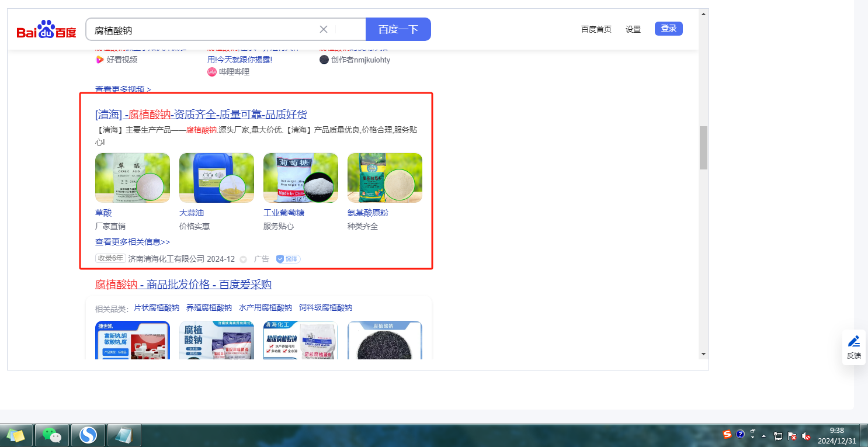This screenshot has height=447, width=868.
Task: Select 饲料级腐植酸钠 related category
Action: coord(326,307)
